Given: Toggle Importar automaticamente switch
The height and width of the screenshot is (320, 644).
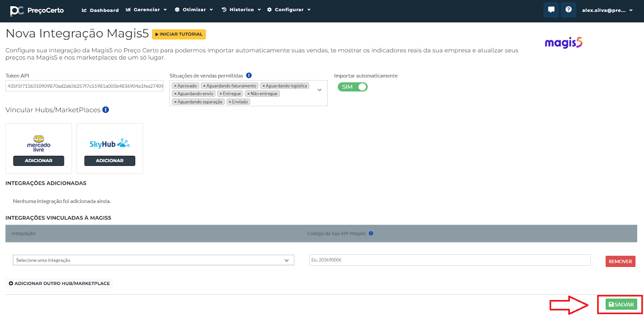Looking at the screenshot, I should click(x=353, y=87).
